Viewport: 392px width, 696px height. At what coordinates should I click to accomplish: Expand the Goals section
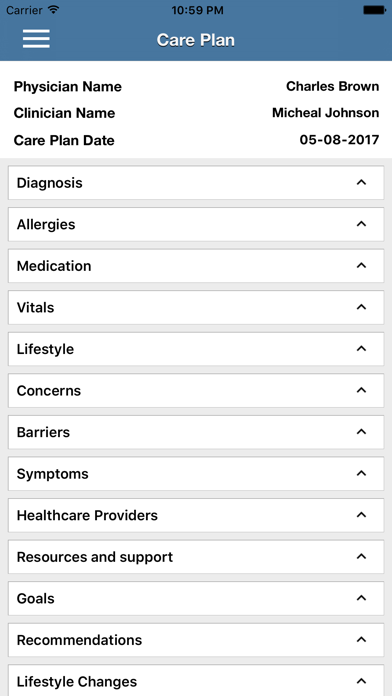coord(196,598)
